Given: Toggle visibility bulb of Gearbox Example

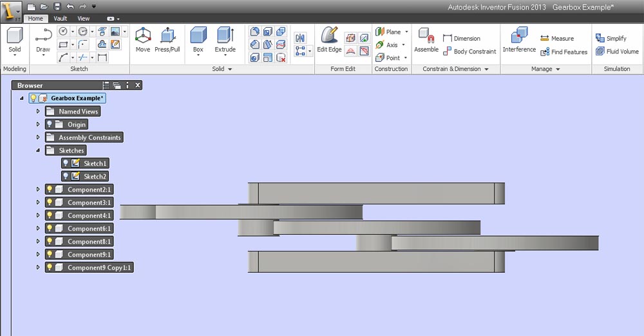Looking at the screenshot, I should click(x=33, y=98).
